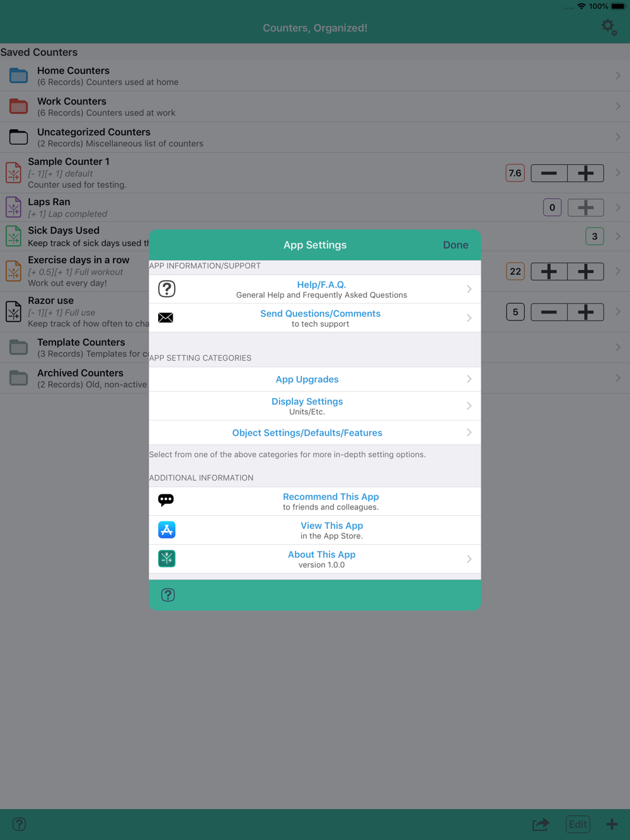This screenshot has width=630, height=840.
Task: Open the App Store icon beside View This App
Action: 166,530
